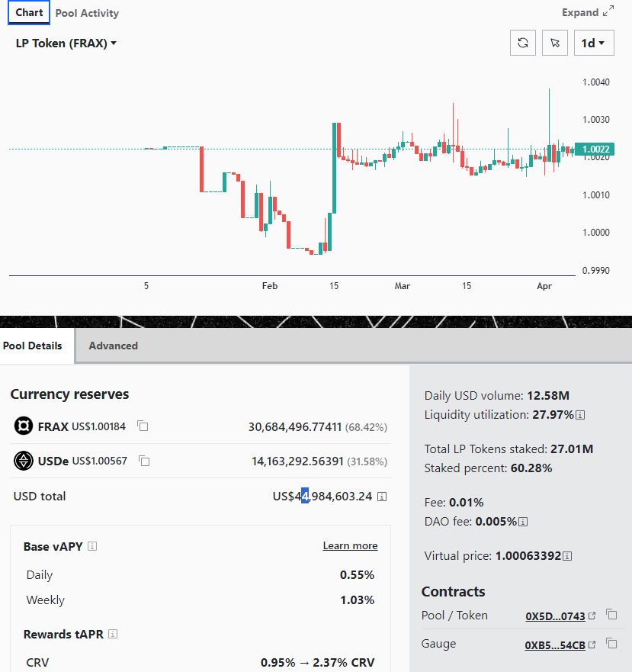The height and width of the screenshot is (672, 632).
Task: Open the 1d timeframe dropdown
Action: (x=594, y=43)
